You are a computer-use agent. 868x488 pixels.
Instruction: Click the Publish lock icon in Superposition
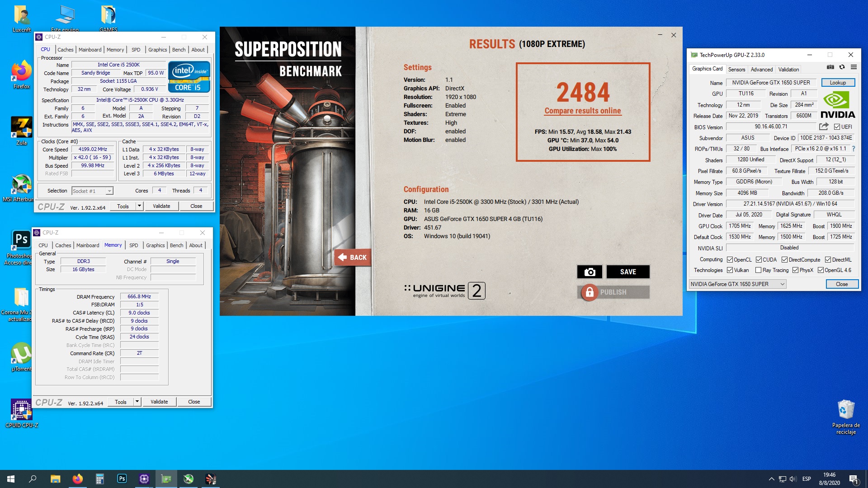pyautogui.click(x=590, y=292)
